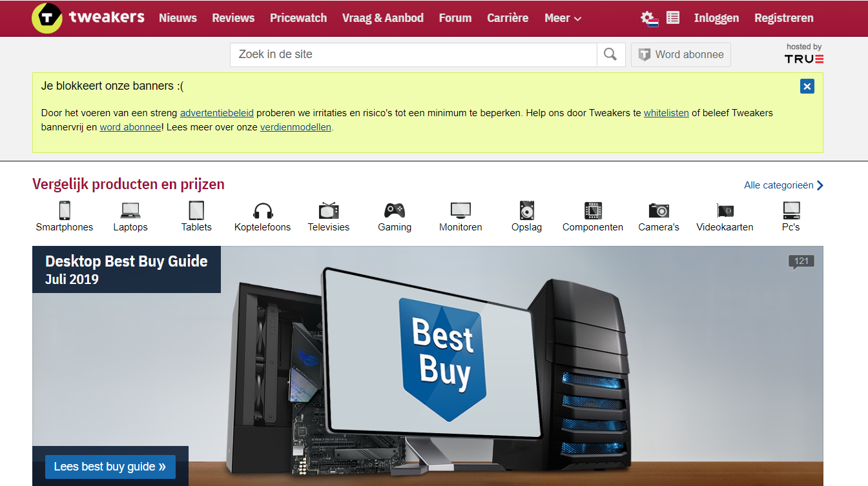Open the Desktop Best Buy Guide banner image
Viewport: 868px width, 486px height.
click(x=428, y=366)
